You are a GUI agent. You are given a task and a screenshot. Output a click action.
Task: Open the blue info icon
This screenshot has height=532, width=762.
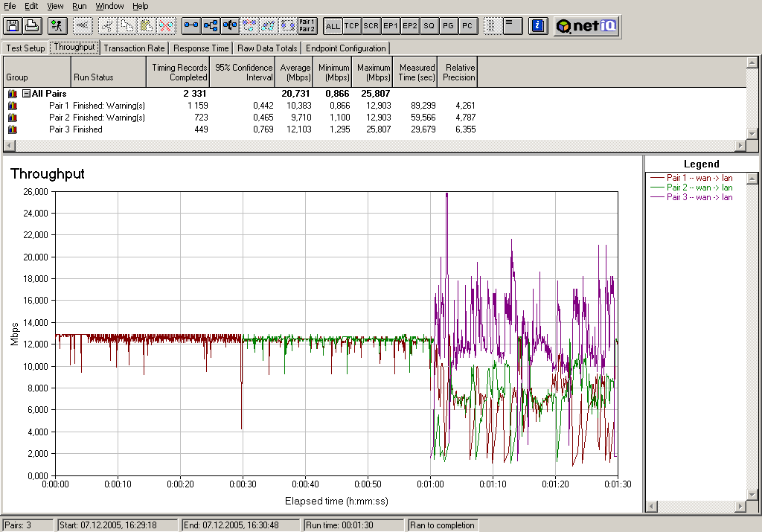(538, 26)
